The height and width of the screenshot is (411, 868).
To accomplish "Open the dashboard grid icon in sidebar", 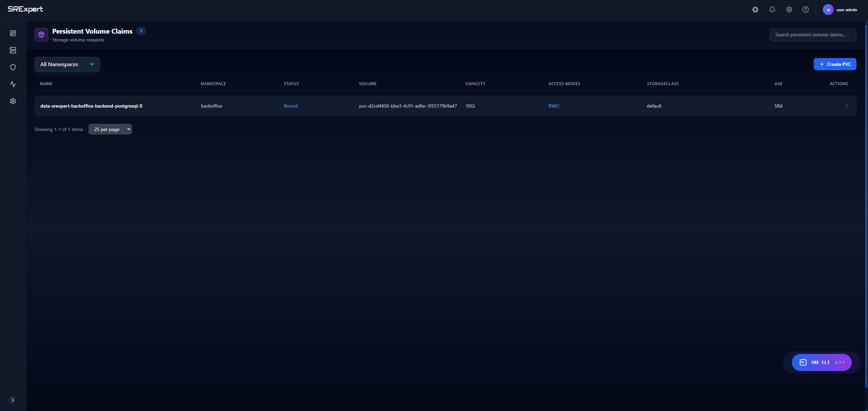I will (x=13, y=33).
